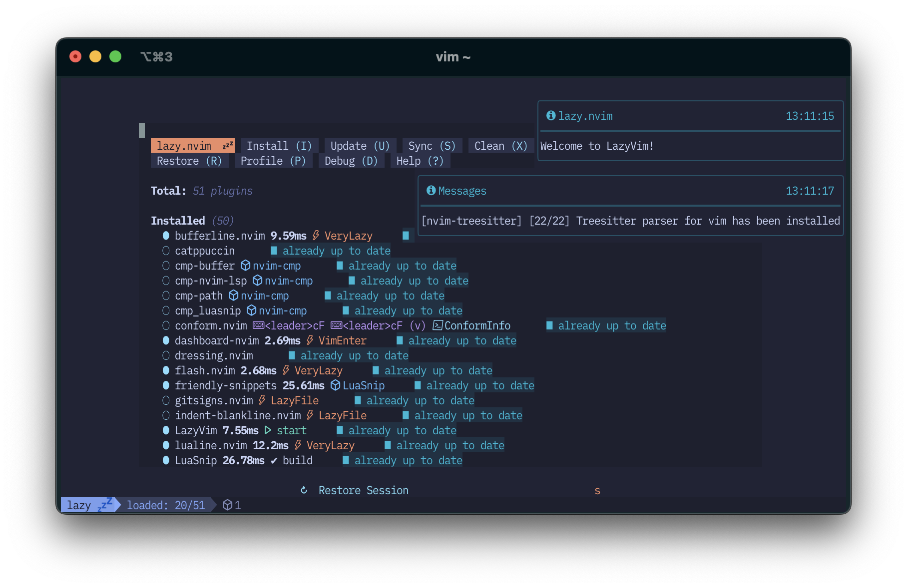The width and height of the screenshot is (907, 588).
Task: Click the filled dot beside flash.nvim
Action: [x=165, y=370]
